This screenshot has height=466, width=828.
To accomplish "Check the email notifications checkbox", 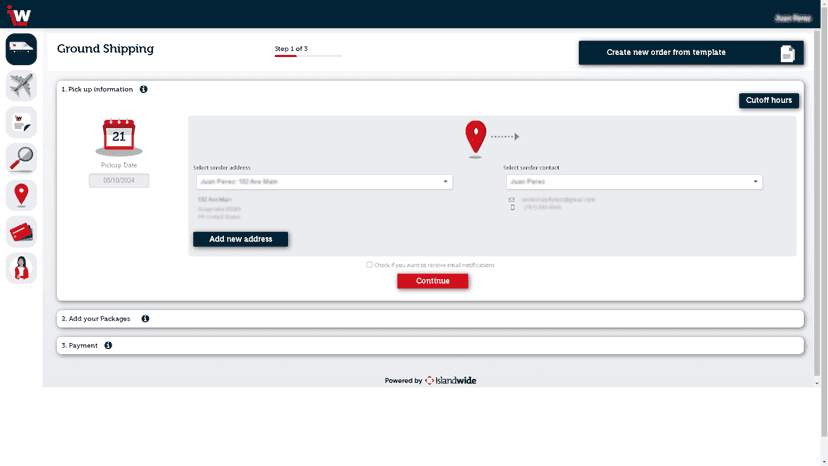I will (x=369, y=265).
